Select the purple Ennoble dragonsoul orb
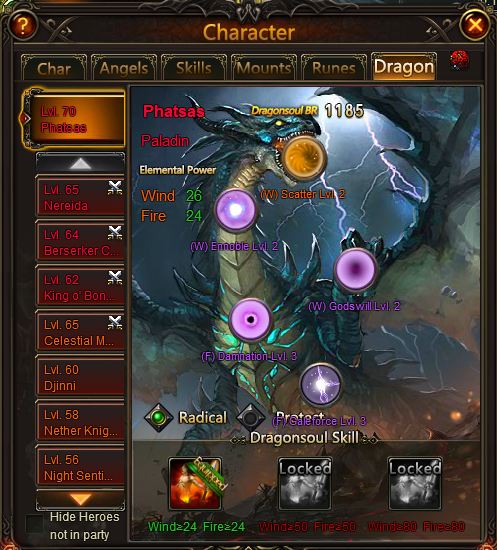This screenshot has width=497, height=550. pyautogui.click(x=236, y=210)
